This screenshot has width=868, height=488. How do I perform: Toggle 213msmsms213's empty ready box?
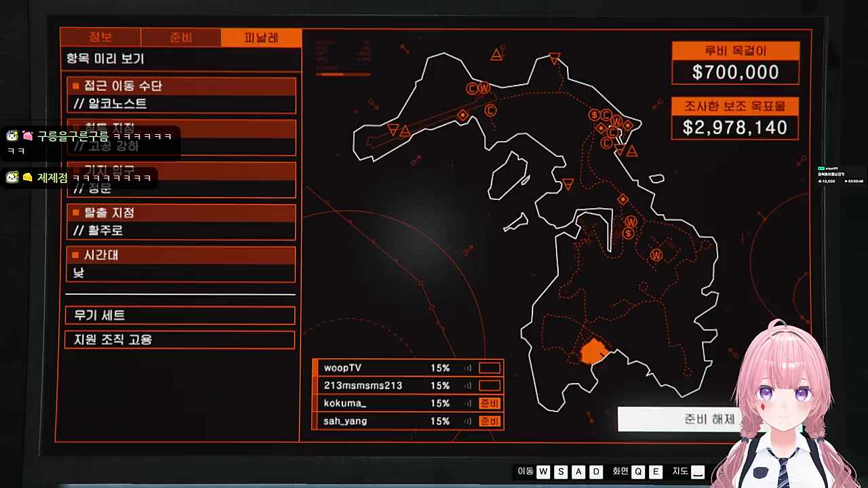click(x=490, y=386)
